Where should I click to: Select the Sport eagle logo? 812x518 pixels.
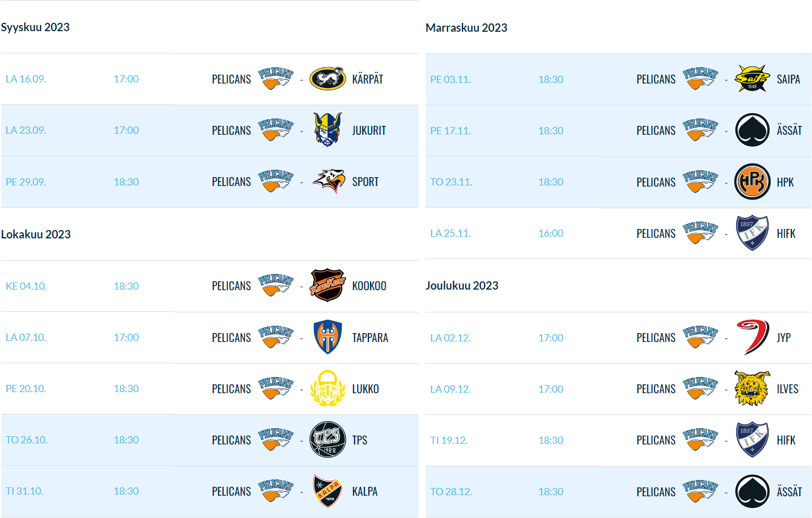pos(329,181)
